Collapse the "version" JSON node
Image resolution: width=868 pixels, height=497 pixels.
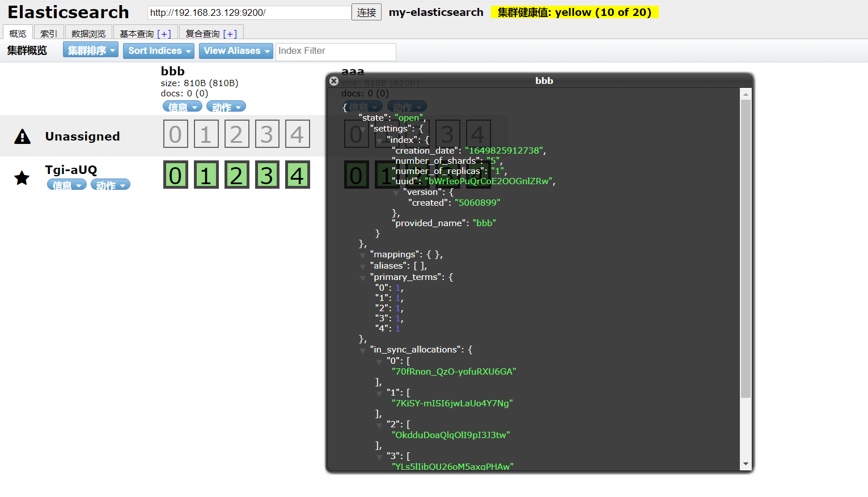pos(396,193)
